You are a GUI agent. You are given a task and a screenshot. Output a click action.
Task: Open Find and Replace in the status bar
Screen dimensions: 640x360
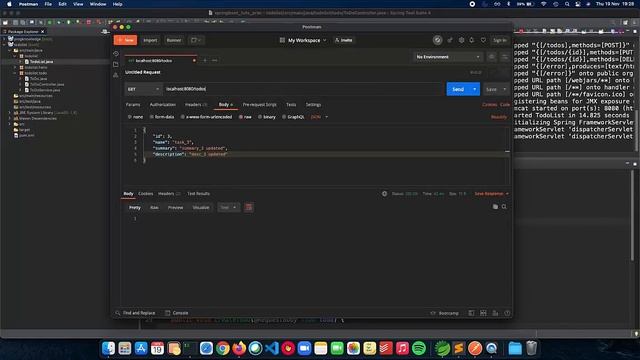[x=135, y=313]
